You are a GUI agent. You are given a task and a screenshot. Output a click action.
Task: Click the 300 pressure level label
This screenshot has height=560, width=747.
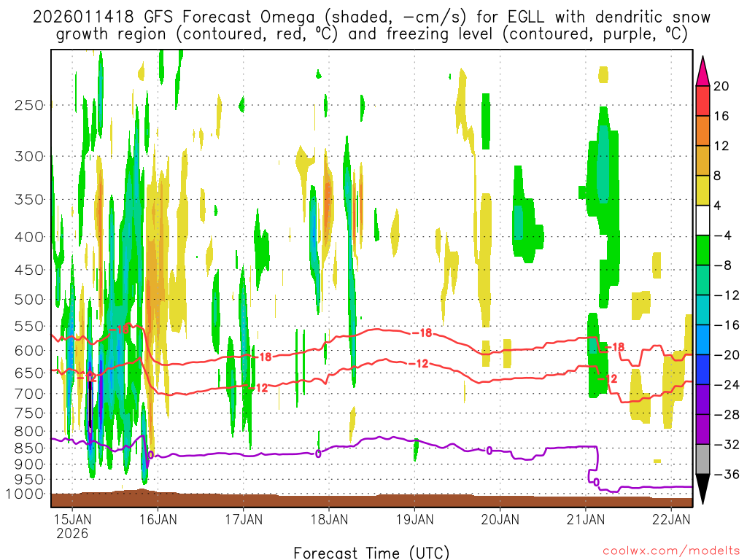[x=29, y=156]
